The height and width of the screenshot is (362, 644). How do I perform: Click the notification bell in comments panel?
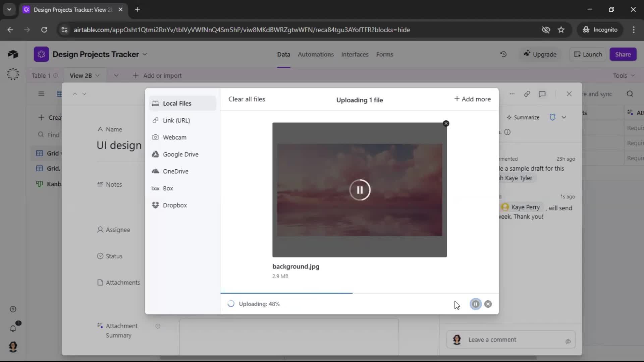552,117
